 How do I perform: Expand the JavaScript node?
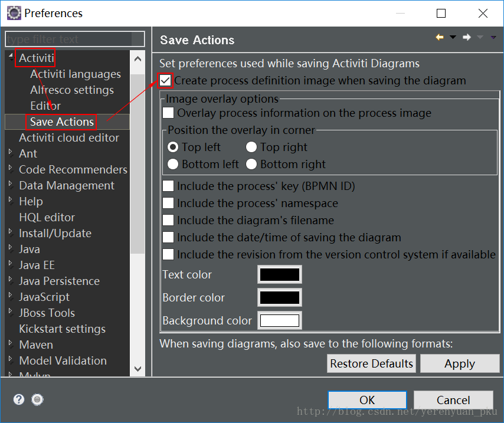(11, 295)
